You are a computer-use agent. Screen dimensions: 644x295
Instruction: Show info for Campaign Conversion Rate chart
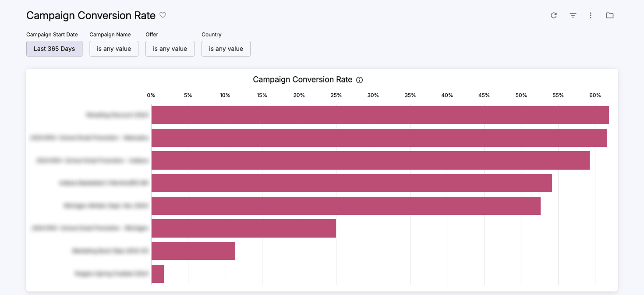(x=360, y=80)
